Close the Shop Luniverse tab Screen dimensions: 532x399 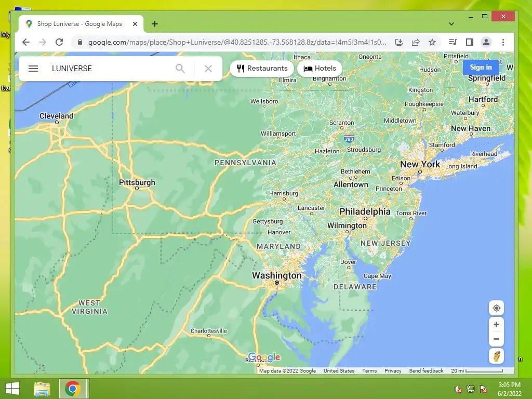pos(135,24)
